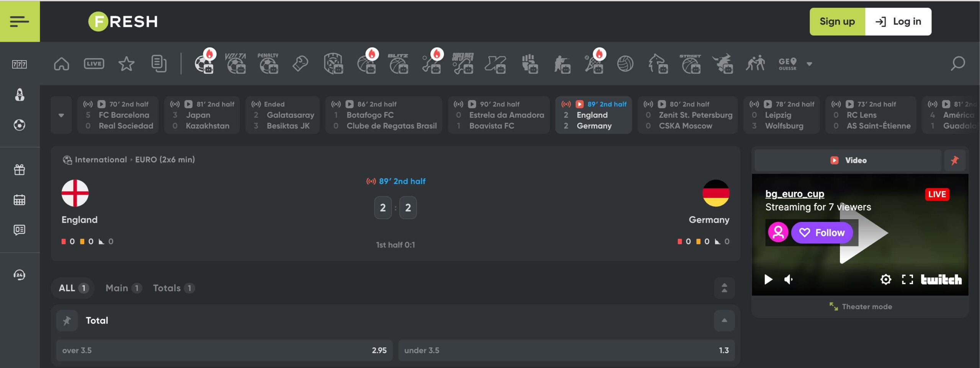The width and height of the screenshot is (980, 368).
Task: Click the Sign up button
Action: click(x=837, y=21)
